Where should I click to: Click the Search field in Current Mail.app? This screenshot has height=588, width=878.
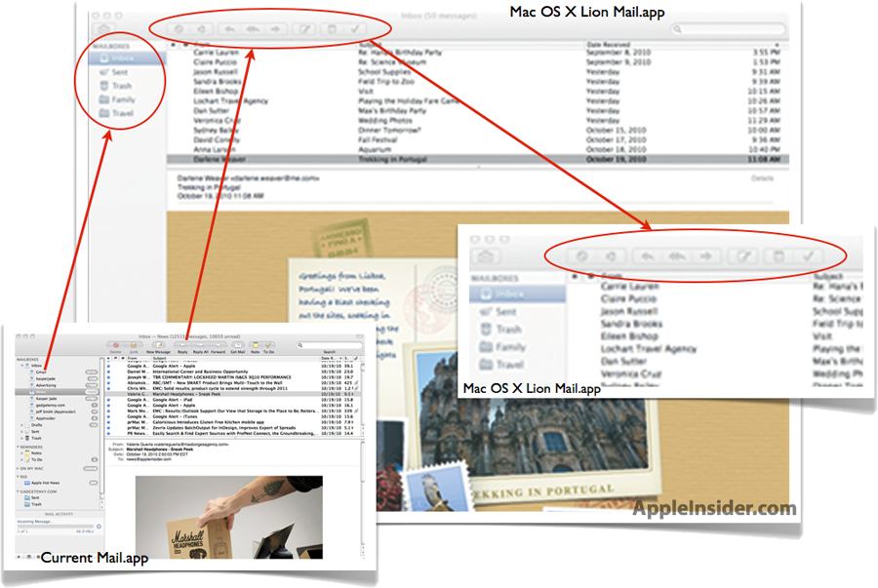(330, 345)
